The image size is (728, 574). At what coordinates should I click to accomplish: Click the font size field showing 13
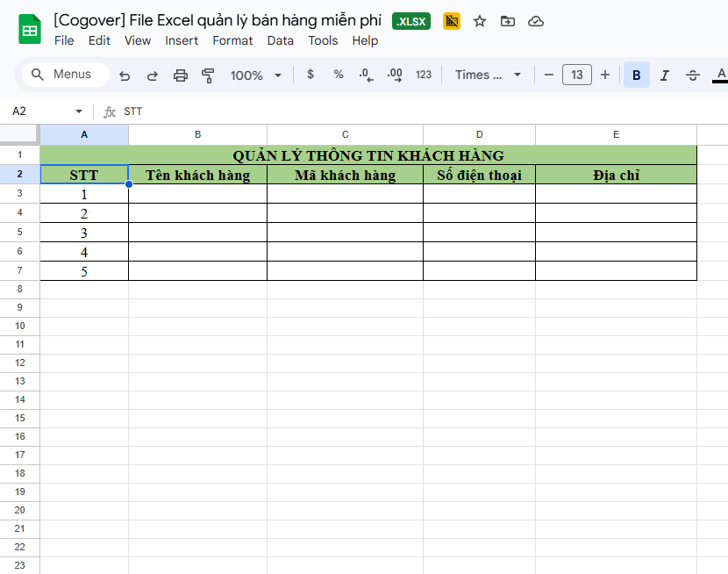(x=577, y=75)
